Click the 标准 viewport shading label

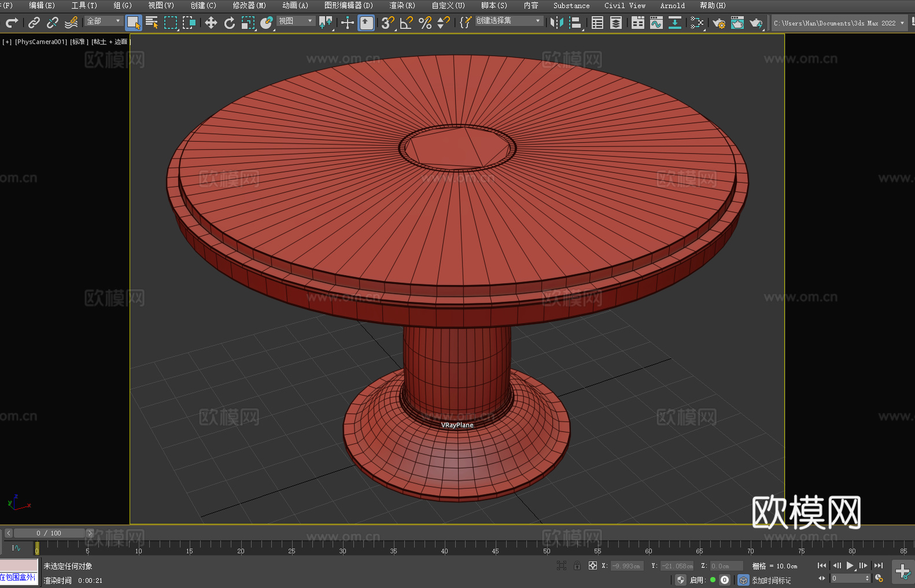click(79, 42)
